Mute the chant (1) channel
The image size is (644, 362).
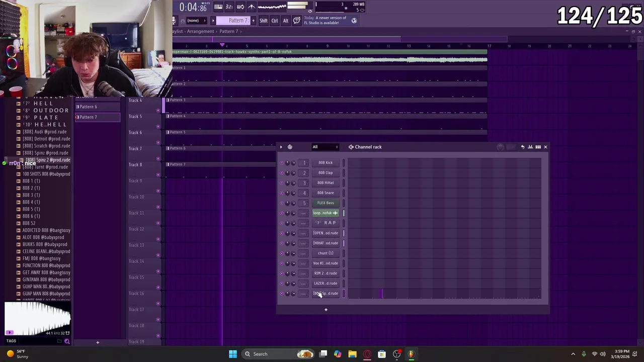click(281, 253)
